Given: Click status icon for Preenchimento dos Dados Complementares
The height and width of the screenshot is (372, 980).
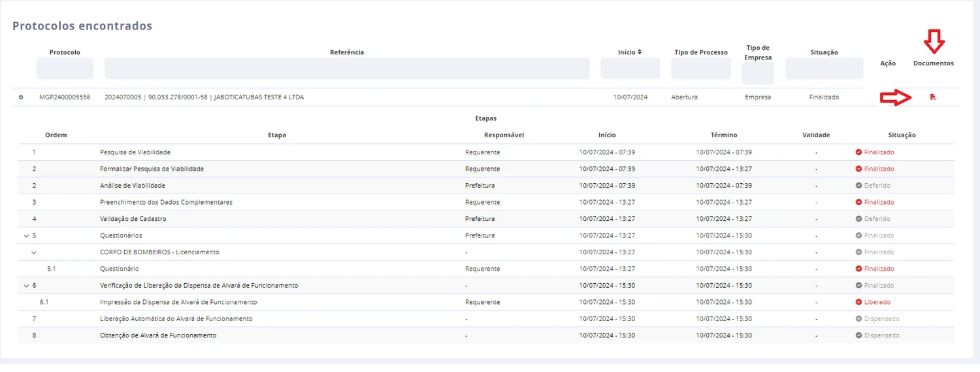Looking at the screenshot, I should point(859,202).
